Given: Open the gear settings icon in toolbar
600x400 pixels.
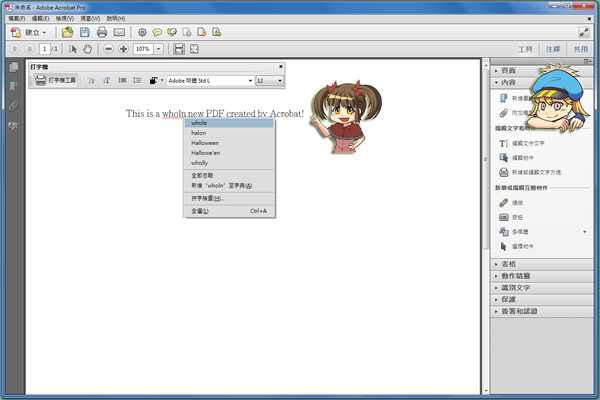Looking at the screenshot, I should pos(142,33).
